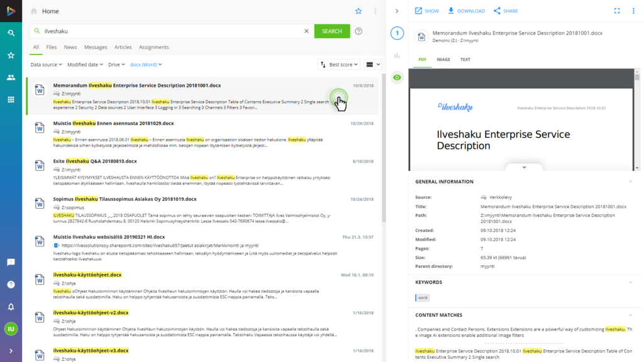Switch to the Files tab
The width and height of the screenshot is (644, 362).
[52, 47]
